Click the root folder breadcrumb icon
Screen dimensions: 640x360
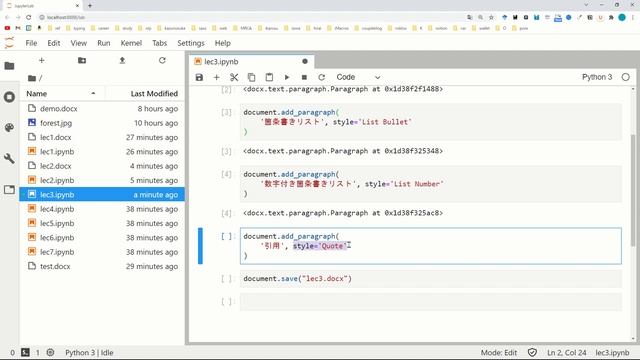click(x=32, y=78)
